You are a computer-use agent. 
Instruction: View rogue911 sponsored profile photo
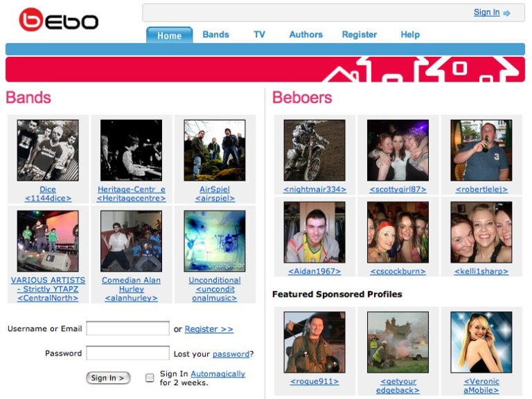tap(314, 342)
